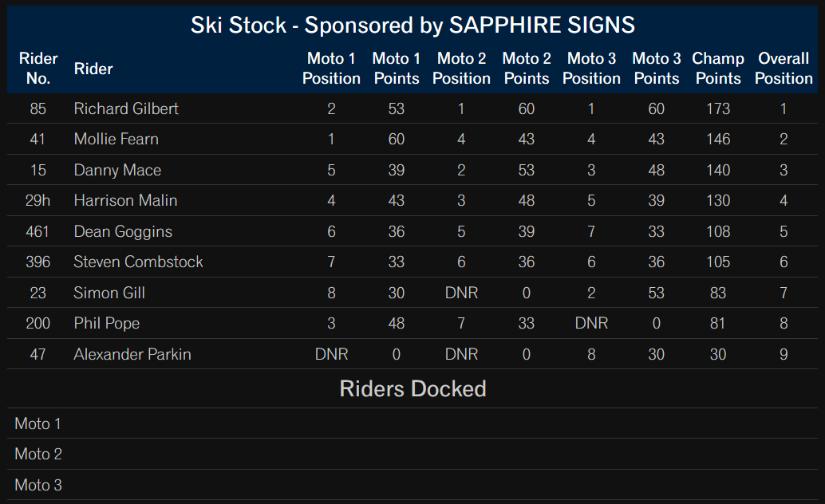Click Simon Gill's DNR in Moto 2

(x=461, y=293)
